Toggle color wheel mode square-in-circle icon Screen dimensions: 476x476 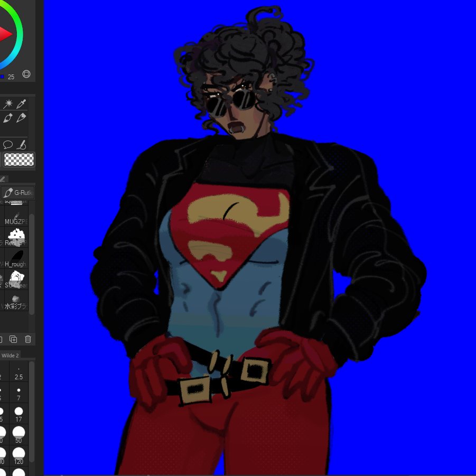pos(26,74)
